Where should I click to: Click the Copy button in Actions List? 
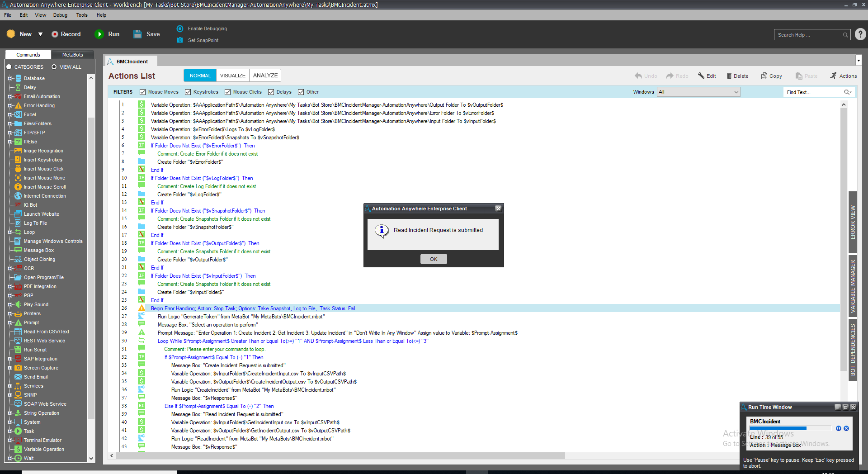pos(771,76)
